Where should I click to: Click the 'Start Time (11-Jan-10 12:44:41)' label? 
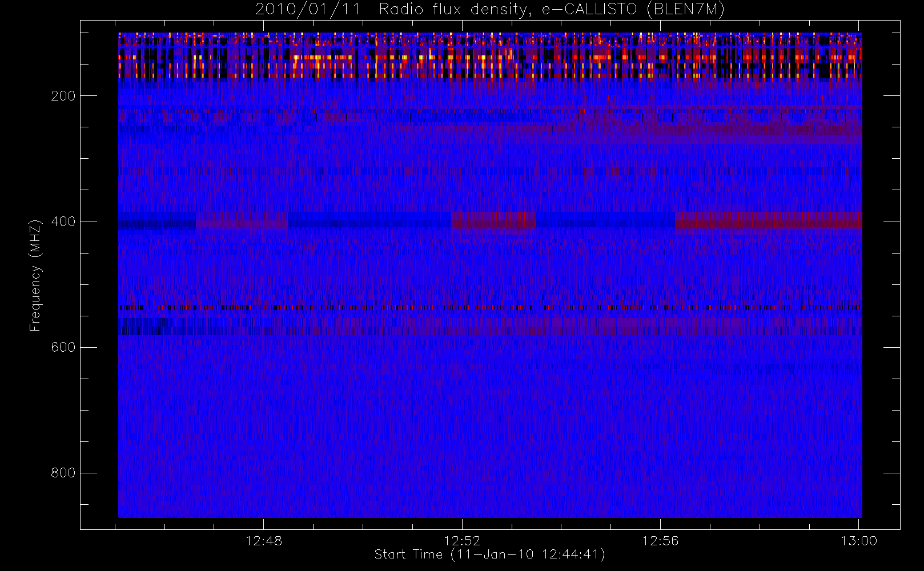pyautogui.click(x=489, y=554)
